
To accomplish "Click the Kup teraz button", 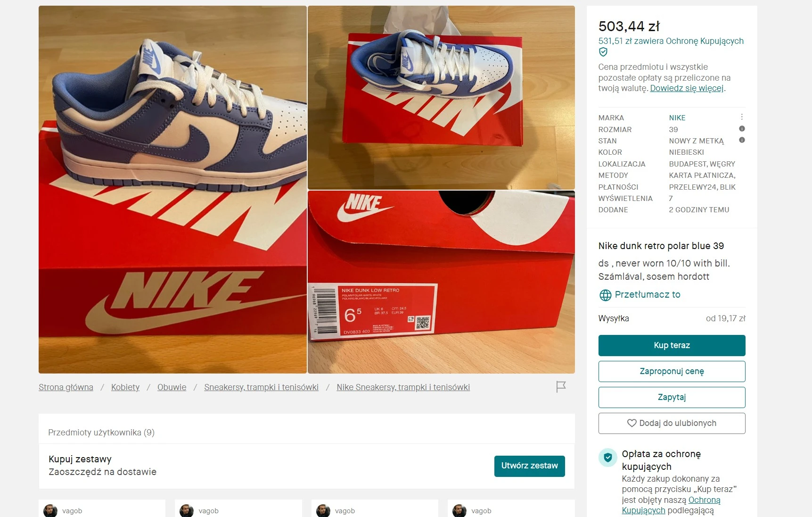I will pyautogui.click(x=672, y=345).
